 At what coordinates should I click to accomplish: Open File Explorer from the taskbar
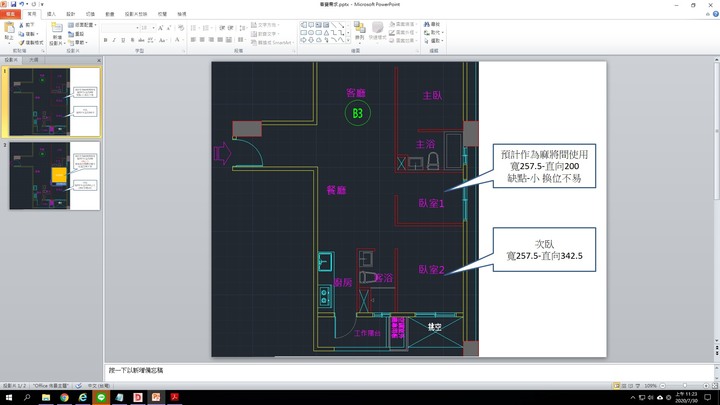[x=46, y=398]
